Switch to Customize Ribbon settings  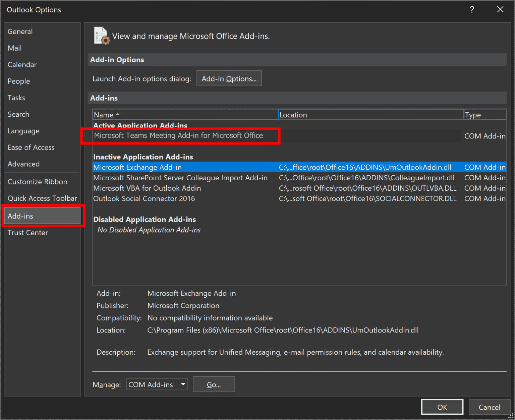click(37, 181)
